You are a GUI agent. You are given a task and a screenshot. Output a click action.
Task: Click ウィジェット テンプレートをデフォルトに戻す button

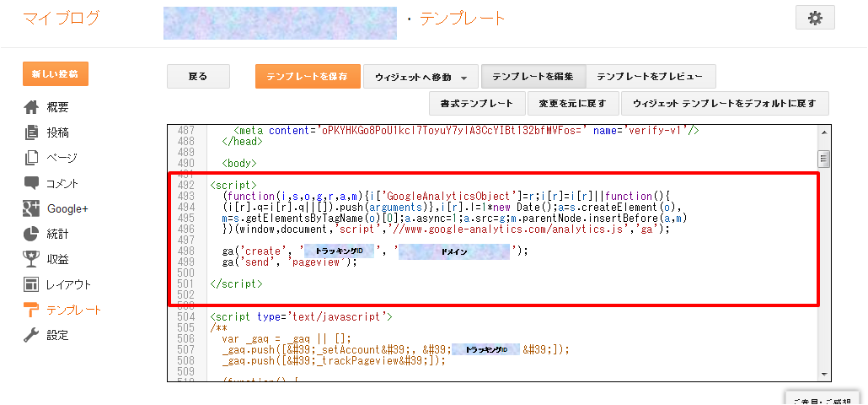726,104
